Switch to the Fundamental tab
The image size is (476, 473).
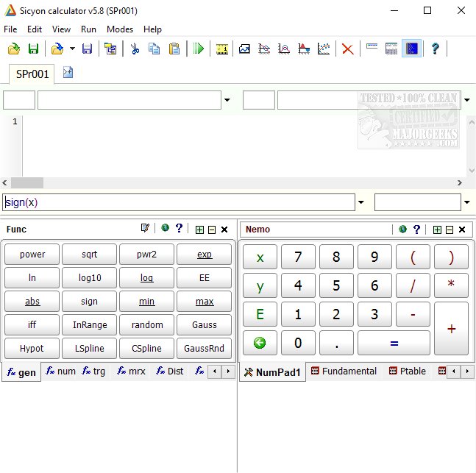coord(344,371)
